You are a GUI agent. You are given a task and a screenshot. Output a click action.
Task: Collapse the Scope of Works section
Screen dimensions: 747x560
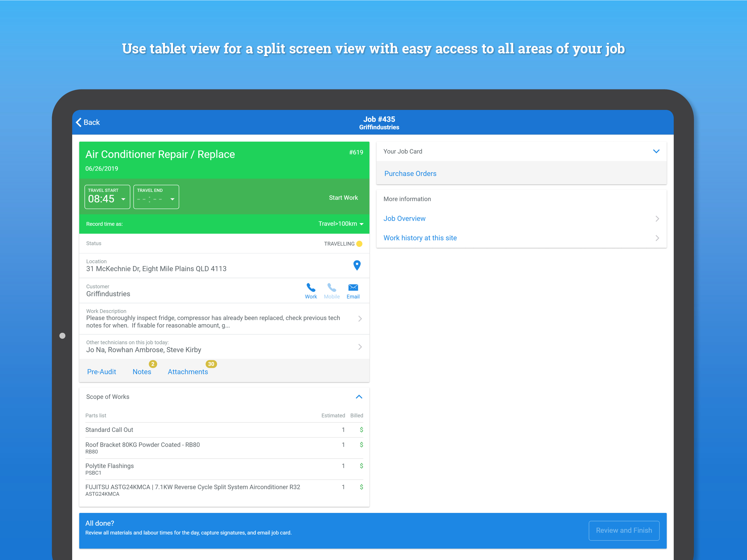coord(359,397)
